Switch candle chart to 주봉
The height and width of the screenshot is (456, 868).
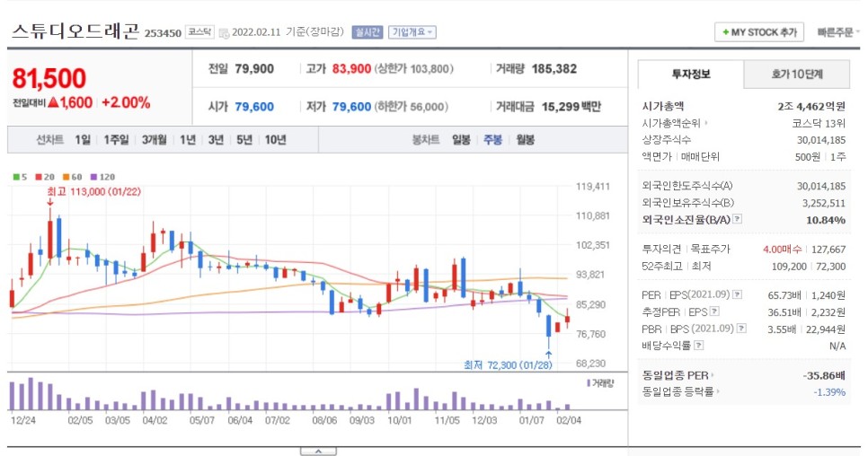tap(492, 140)
